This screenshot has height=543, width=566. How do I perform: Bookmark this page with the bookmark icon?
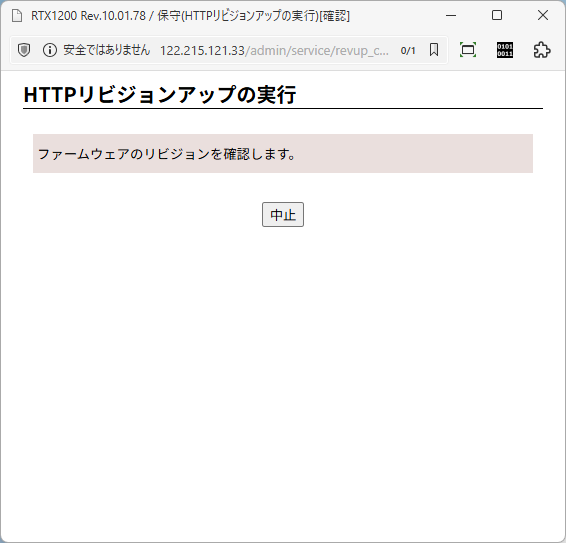click(434, 50)
